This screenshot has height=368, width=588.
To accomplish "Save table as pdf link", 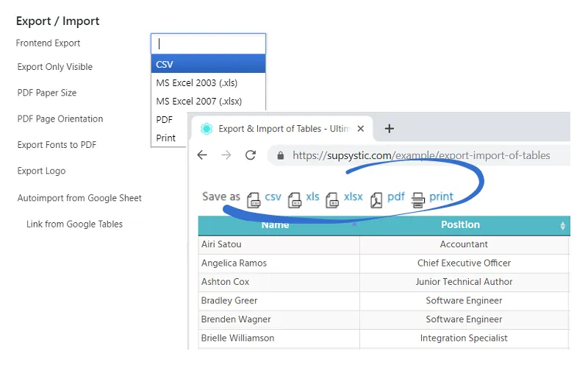I will tap(396, 197).
